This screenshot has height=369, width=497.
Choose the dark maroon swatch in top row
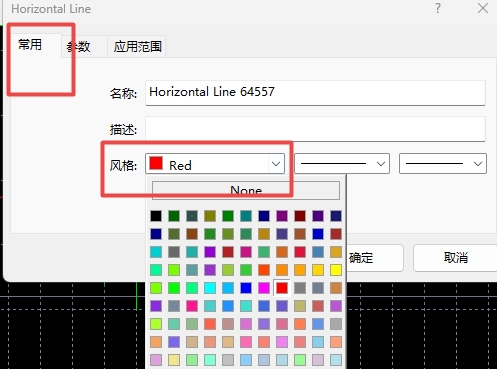300,216
